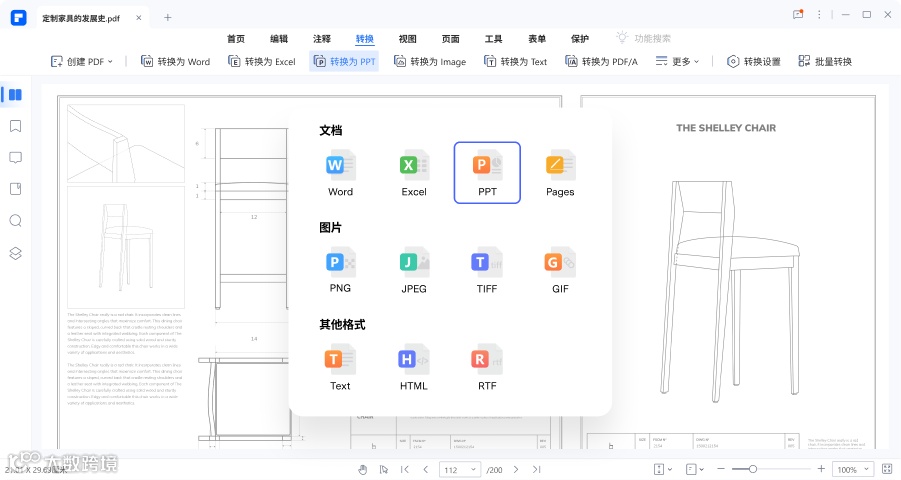Open the bookmarks panel in sidebar
The height and width of the screenshot is (480, 901).
coord(16,126)
